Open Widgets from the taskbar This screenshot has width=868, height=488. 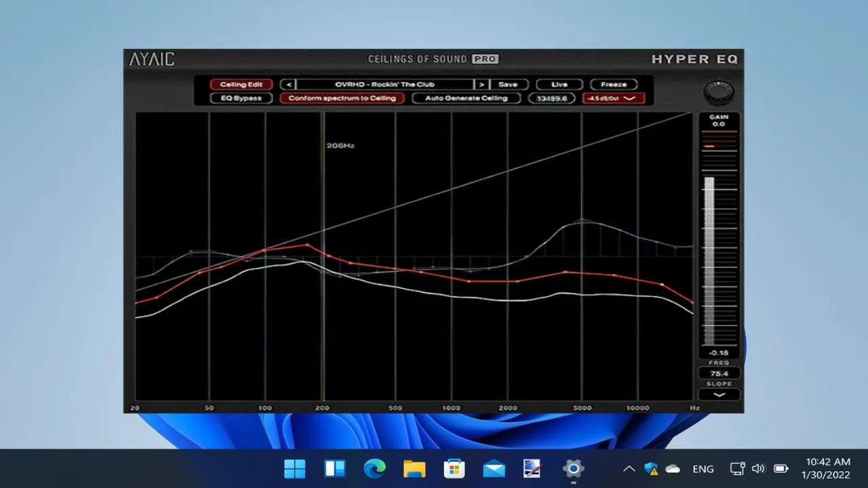(x=335, y=468)
